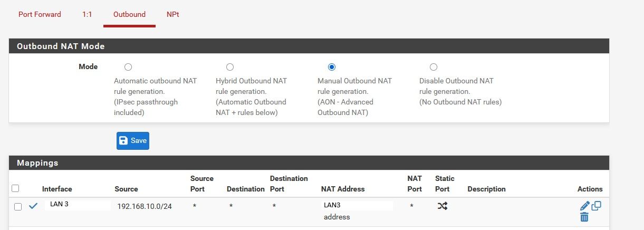This screenshot has width=644, height=230.
Task: Click the pencil edit mapping icon
Action: [x=584, y=206]
